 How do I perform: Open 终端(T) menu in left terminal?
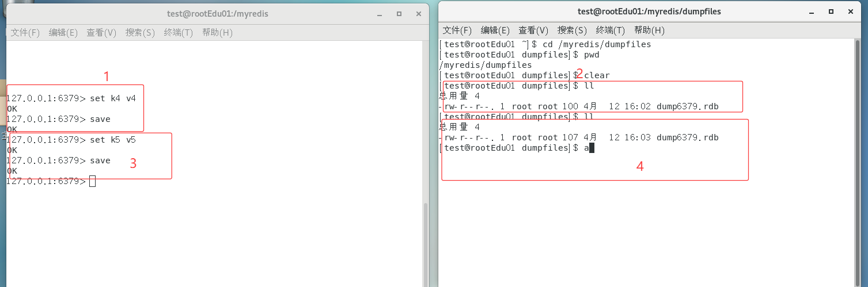(179, 33)
